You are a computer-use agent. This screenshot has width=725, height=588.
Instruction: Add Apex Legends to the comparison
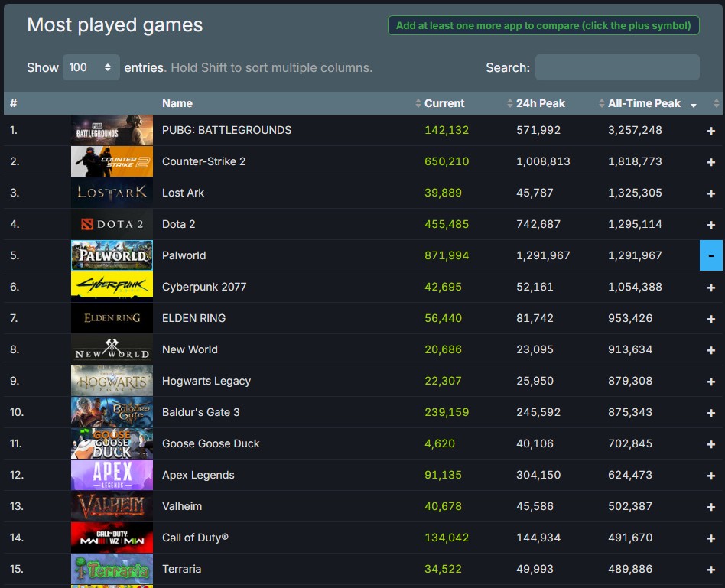[710, 475]
